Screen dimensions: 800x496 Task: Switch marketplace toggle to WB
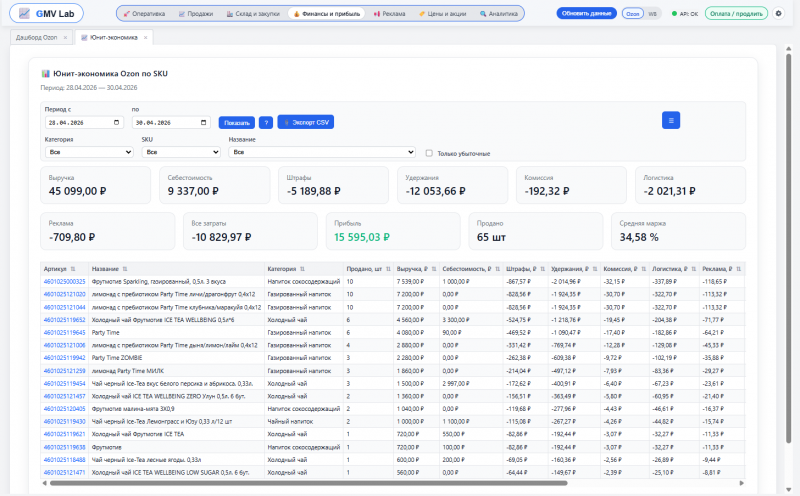[x=653, y=14]
